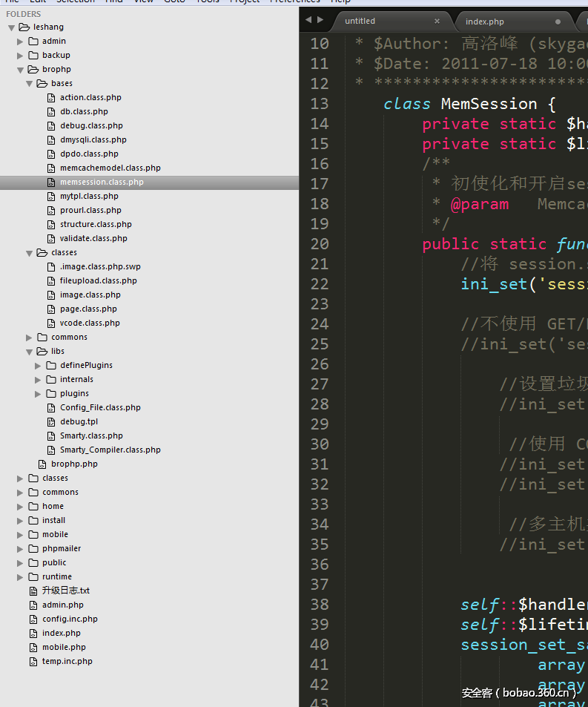Collapse the leshang root folder
Viewport: 588px width, 707px height.
[x=12, y=27]
